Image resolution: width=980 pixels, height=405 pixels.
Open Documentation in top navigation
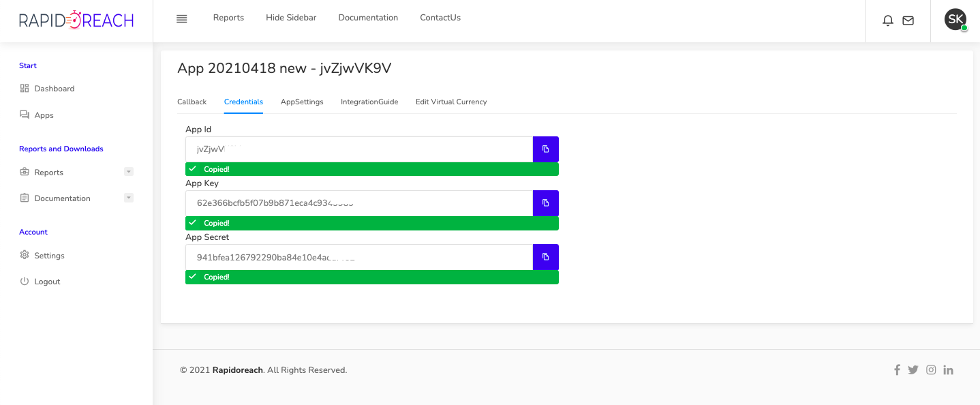[368, 18]
